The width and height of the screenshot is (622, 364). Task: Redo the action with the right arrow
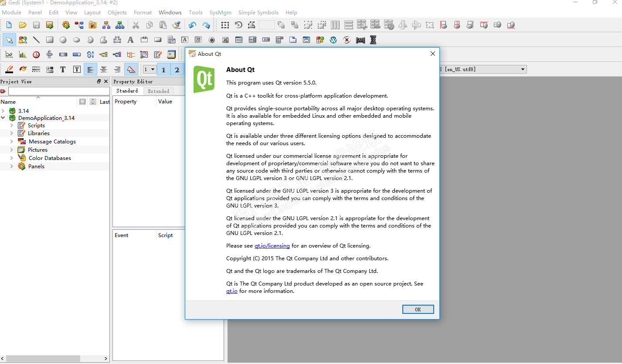click(x=206, y=25)
